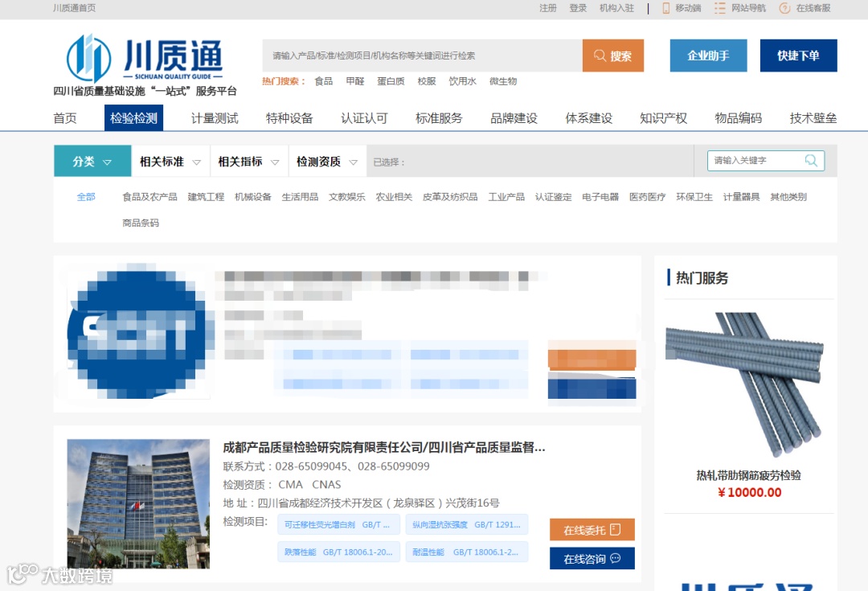Image resolution: width=868 pixels, height=591 pixels.
Task: Open the 认证认可 tab
Action: point(364,118)
